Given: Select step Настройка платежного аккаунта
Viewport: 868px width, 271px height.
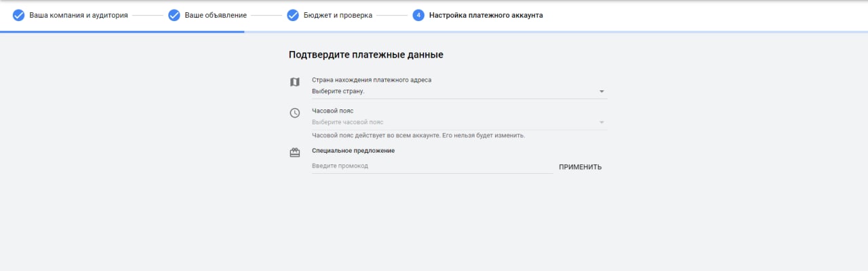Looking at the screenshot, I should [486, 15].
